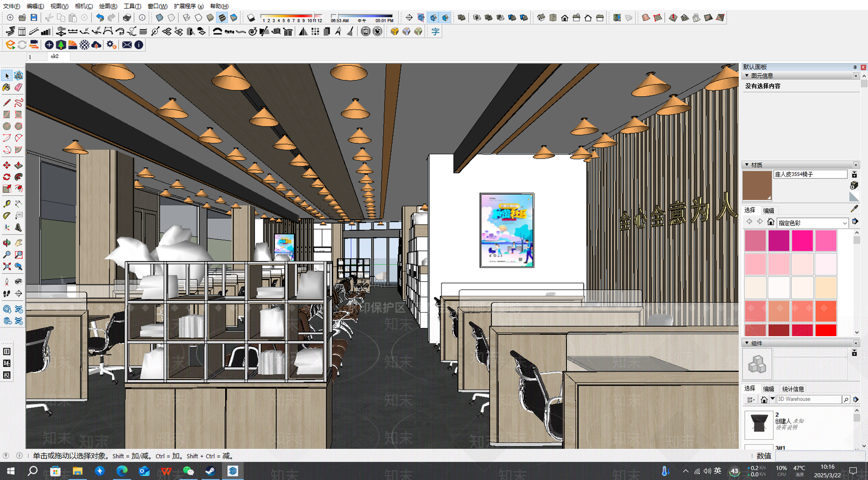Click the Add Location toolbar icon
The height and width of the screenshot is (480, 868).
(617, 18)
